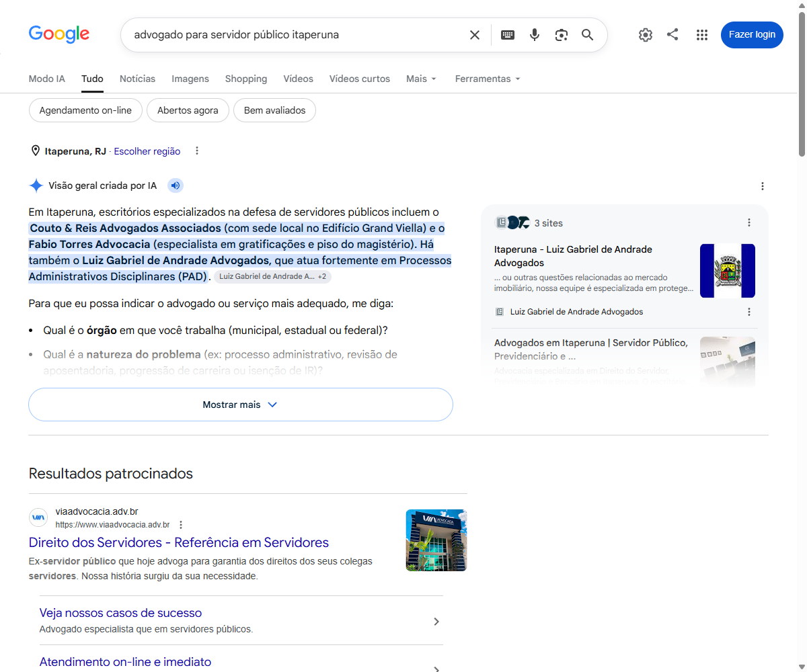
Task: Apply the Bem avaliados filter chip
Action: tap(274, 110)
